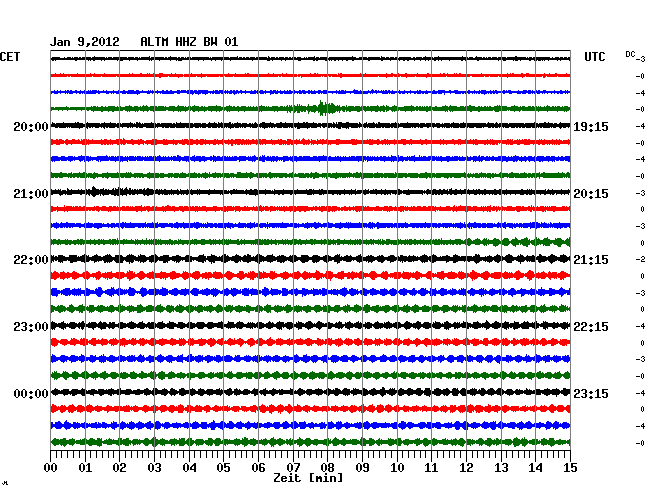Click the "CET" time zone label

(10, 57)
